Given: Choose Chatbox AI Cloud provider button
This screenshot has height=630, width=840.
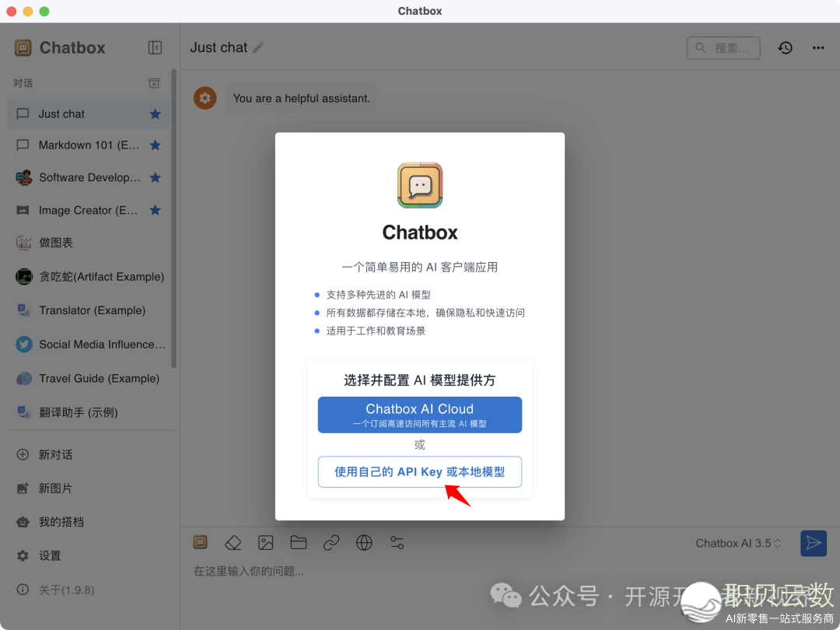Looking at the screenshot, I should click(x=419, y=415).
